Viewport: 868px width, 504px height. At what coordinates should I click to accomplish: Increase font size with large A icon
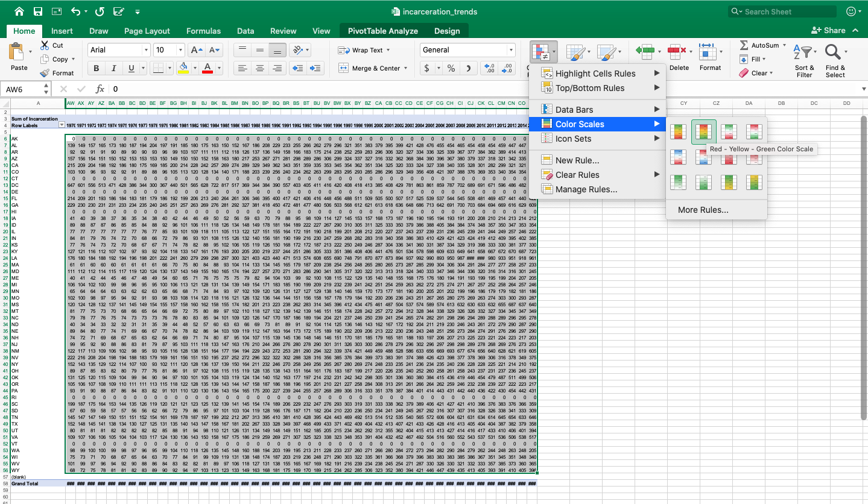pyautogui.click(x=196, y=50)
